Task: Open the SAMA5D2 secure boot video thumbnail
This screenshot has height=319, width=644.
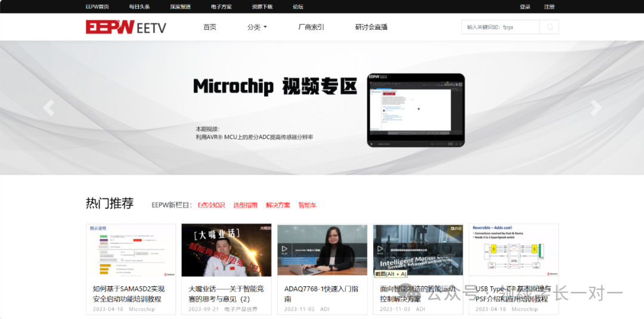Action: coord(131,250)
